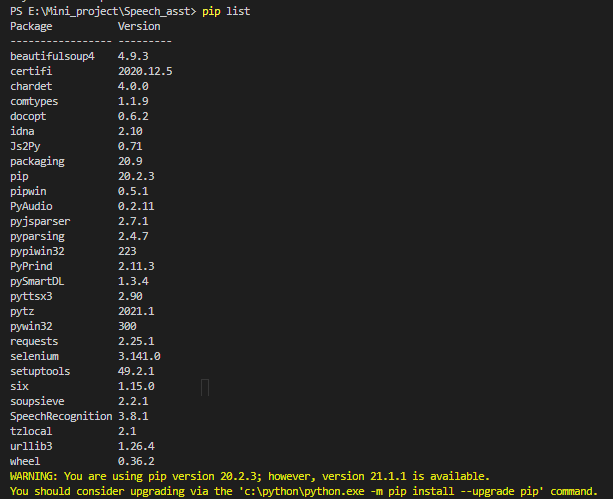Click the selenium package name
This screenshot has height=499, width=613.
(34, 357)
